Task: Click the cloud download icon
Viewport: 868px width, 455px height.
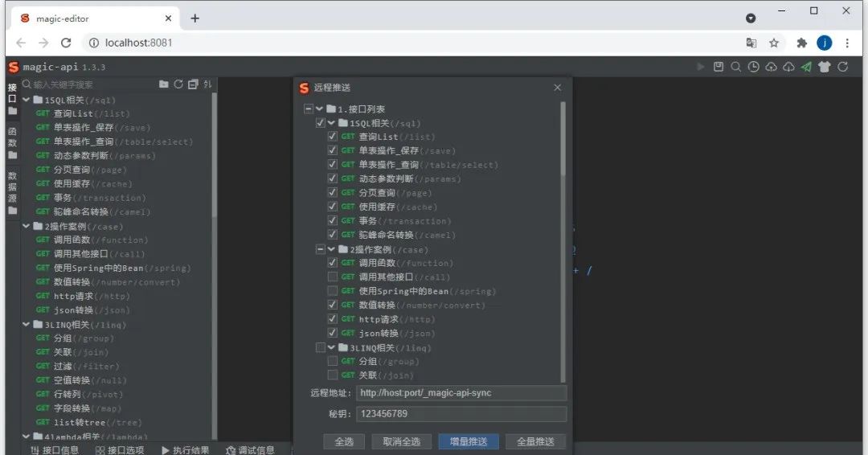Action: click(789, 67)
